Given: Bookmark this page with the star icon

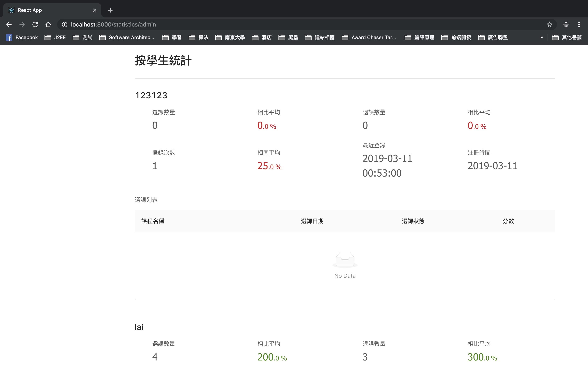Looking at the screenshot, I should click(x=549, y=24).
